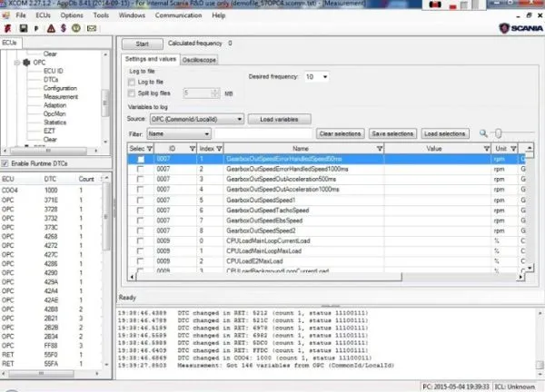The width and height of the screenshot is (545, 392).
Task: Click the floppy disk save icon
Action: click(x=23, y=28)
